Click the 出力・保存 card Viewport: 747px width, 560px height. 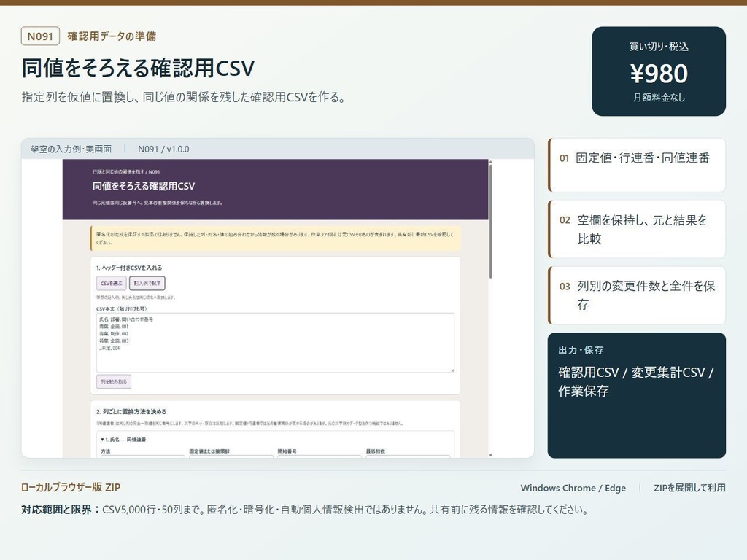pyautogui.click(x=636, y=395)
